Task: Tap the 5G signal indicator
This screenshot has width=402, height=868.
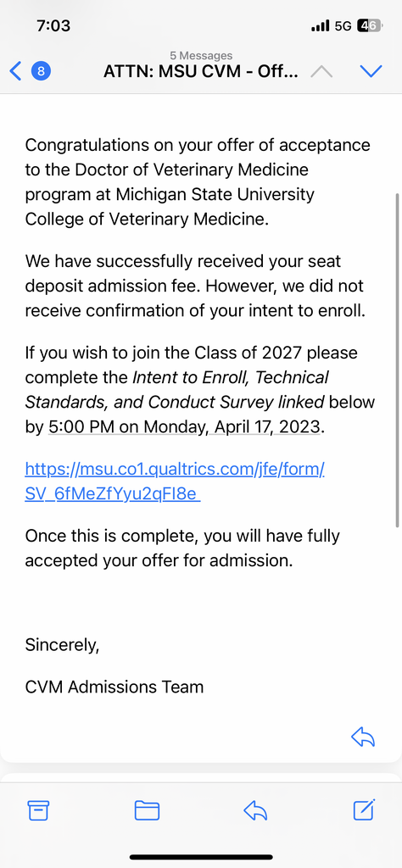Action: [343, 25]
